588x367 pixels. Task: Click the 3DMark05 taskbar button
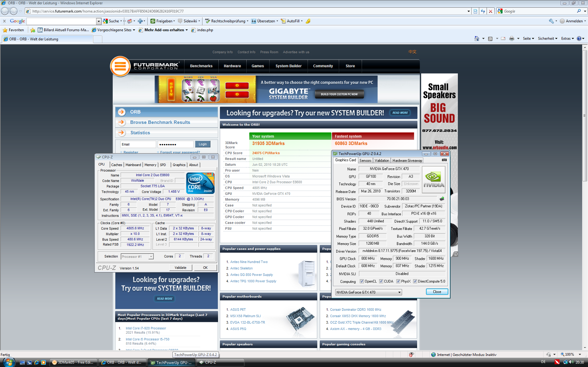(73, 362)
